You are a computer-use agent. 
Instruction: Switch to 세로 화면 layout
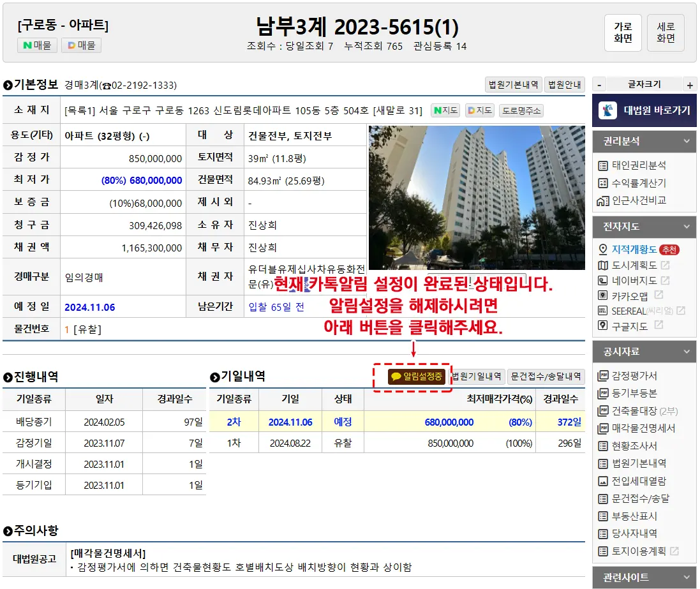click(666, 33)
